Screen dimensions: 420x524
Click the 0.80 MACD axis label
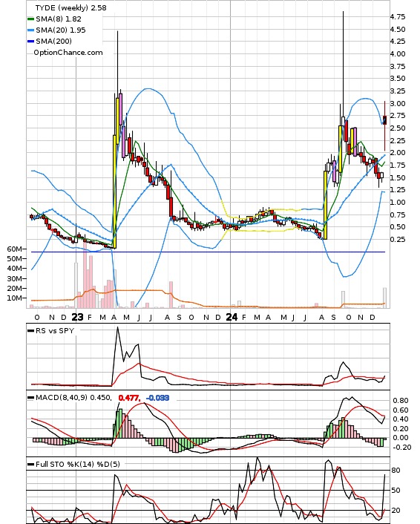(x=400, y=400)
